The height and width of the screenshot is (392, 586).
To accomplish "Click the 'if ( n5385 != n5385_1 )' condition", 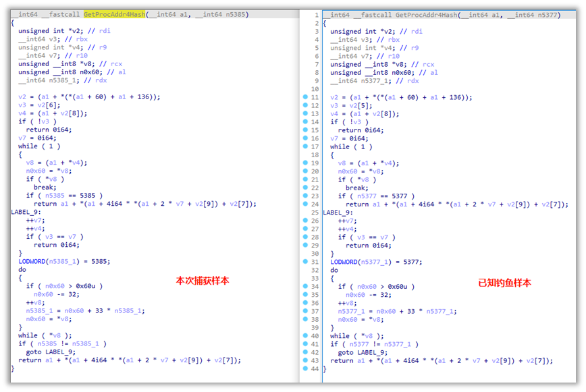I will (x=62, y=343).
